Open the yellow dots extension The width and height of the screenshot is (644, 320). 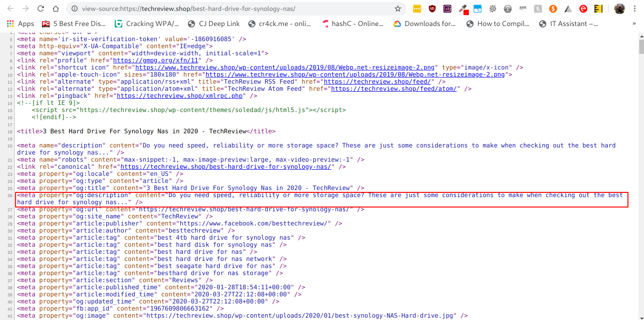[417, 9]
